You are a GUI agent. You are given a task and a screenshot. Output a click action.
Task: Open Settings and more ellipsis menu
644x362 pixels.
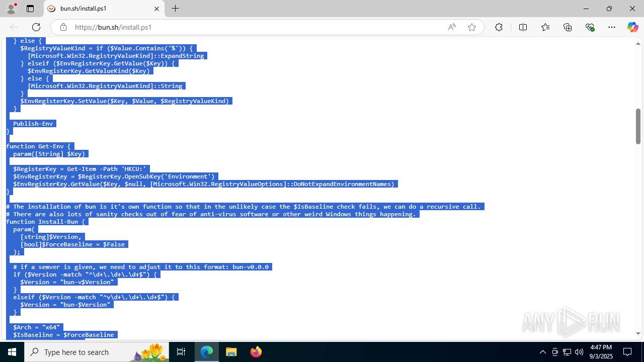pyautogui.click(x=612, y=27)
